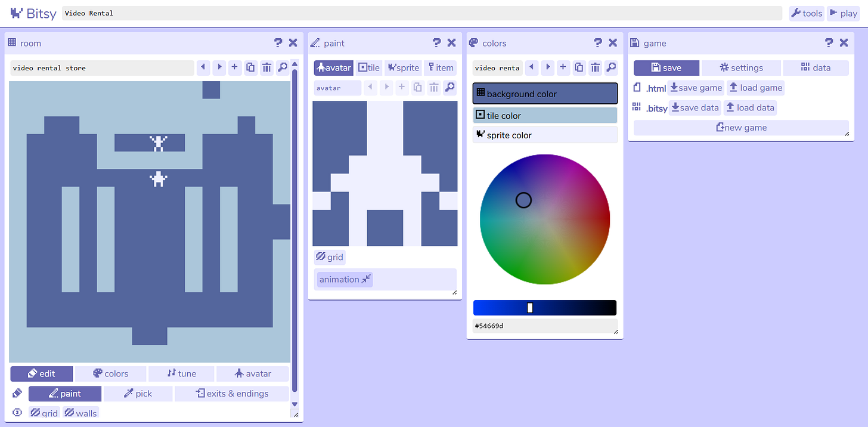The image size is (868, 427).
Task: Click save game for .html
Action: click(x=696, y=88)
